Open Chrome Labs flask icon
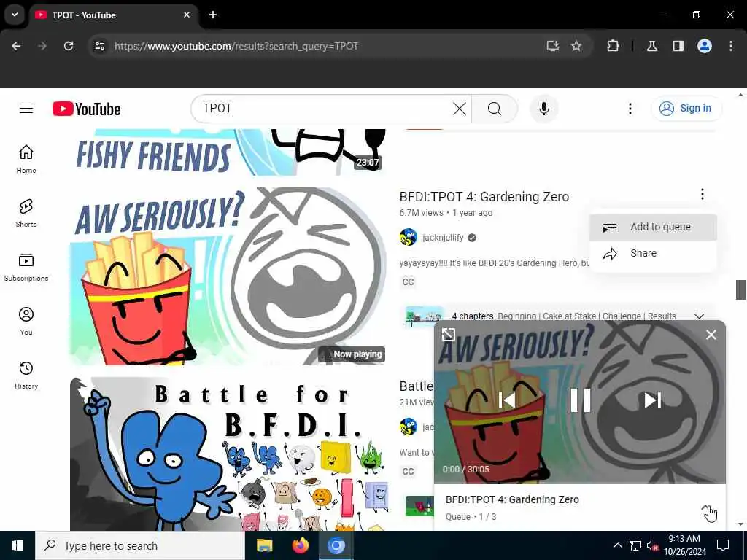 click(652, 46)
